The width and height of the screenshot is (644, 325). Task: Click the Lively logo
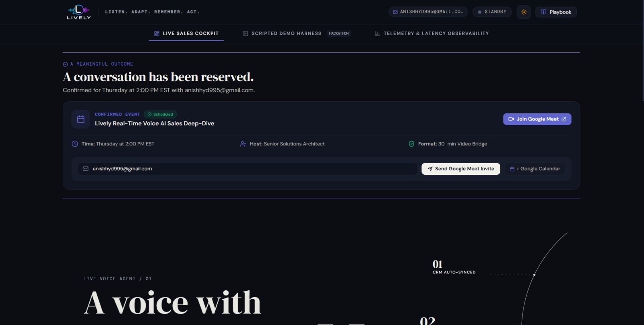(x=79, y=12)
